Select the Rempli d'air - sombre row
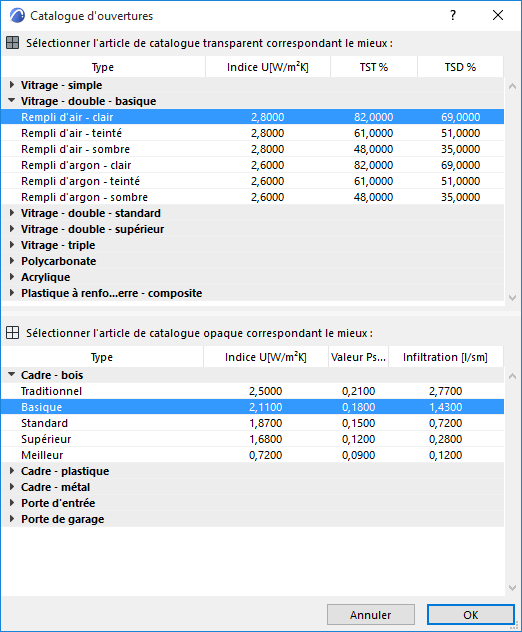 [252, 149]
